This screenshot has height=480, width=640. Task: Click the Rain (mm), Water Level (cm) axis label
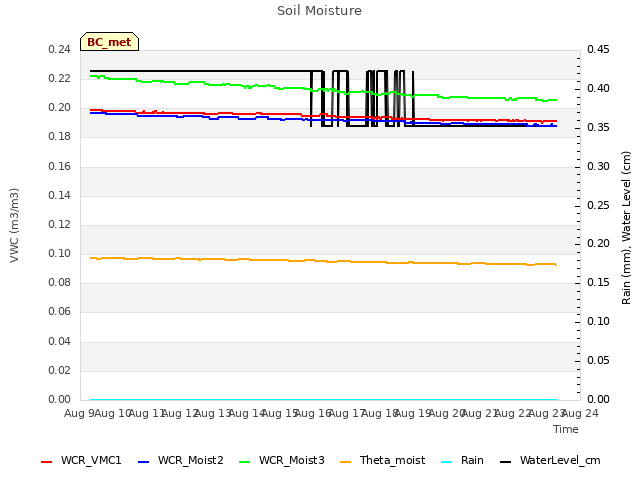626,228
